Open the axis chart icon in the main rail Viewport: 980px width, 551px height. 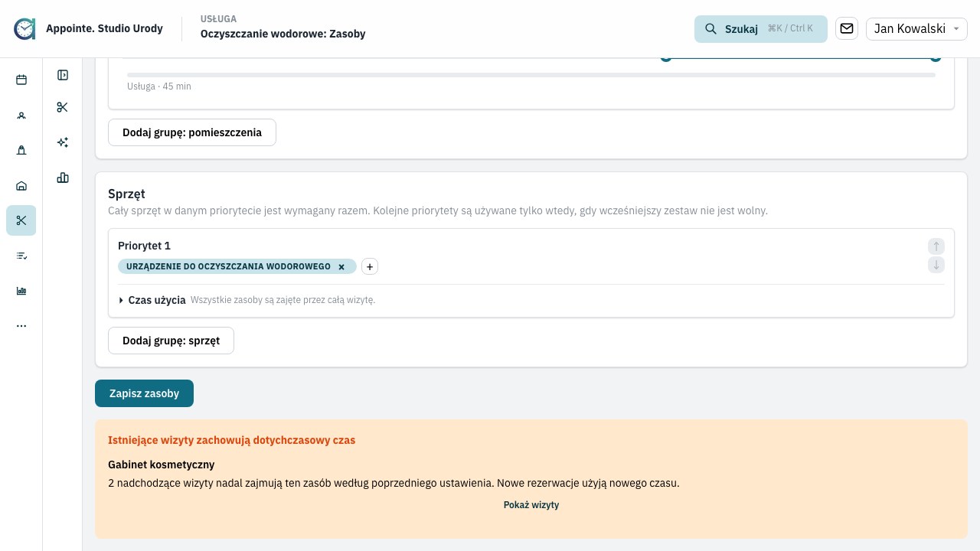[x=21, y=291]
